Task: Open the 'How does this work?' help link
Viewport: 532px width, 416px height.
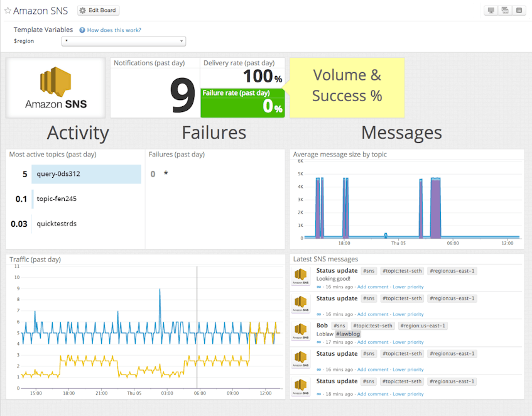Action: (x=114, y=30)
